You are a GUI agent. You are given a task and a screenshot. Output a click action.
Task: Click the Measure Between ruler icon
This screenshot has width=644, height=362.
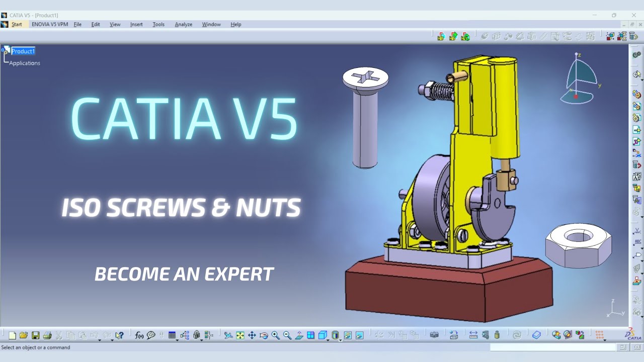click(473, 335)
